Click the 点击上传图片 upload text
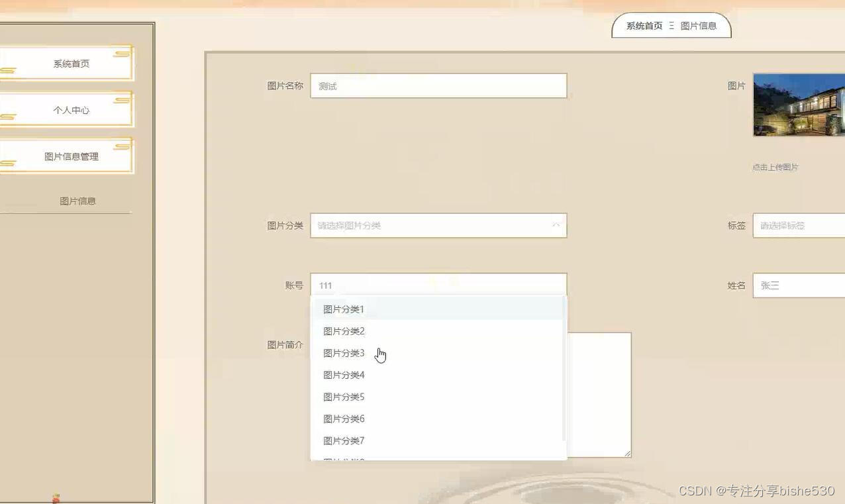The width and height of the screenshot is (845, 504). point(775,168)
